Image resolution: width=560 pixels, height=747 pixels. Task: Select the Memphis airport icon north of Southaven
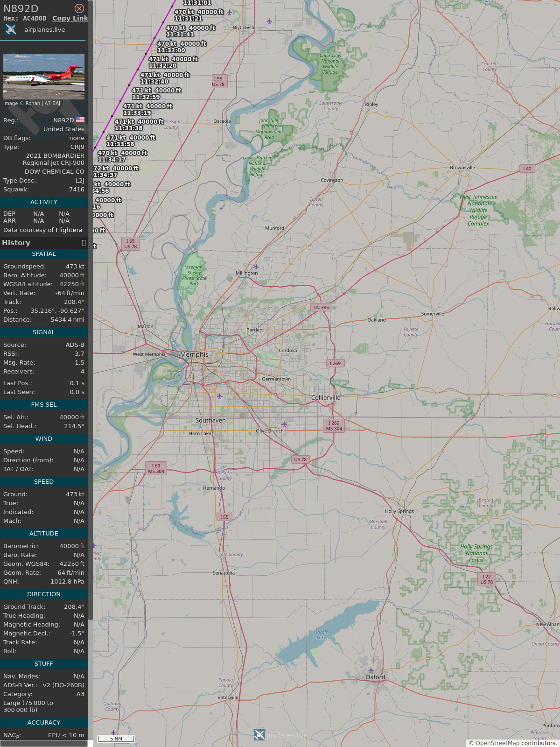(x=220, y=396)
